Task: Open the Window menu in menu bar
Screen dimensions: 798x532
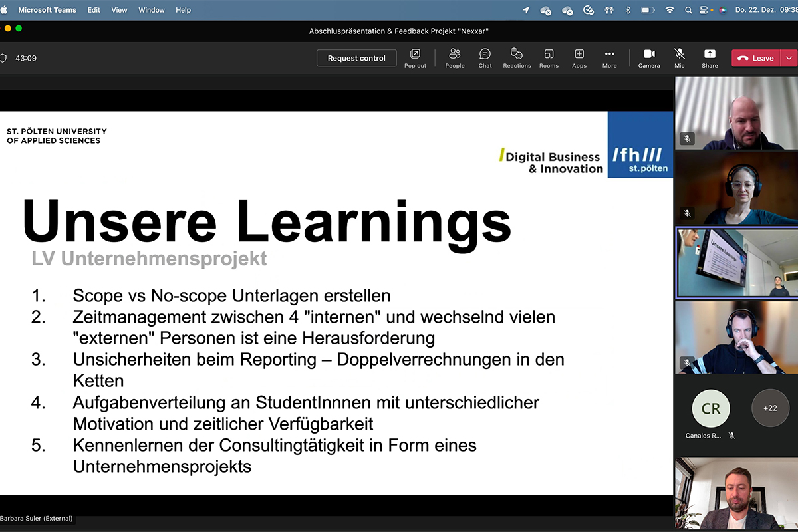Action: 152,10
